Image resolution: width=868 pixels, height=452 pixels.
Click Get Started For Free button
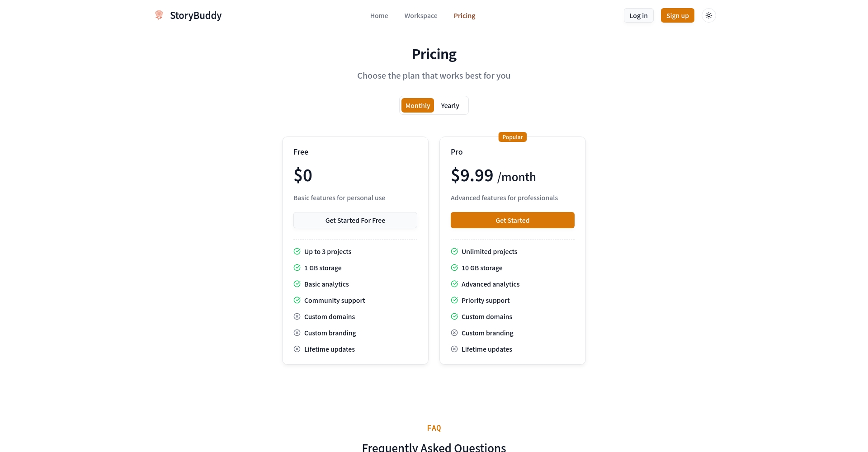tap(355, 220)
